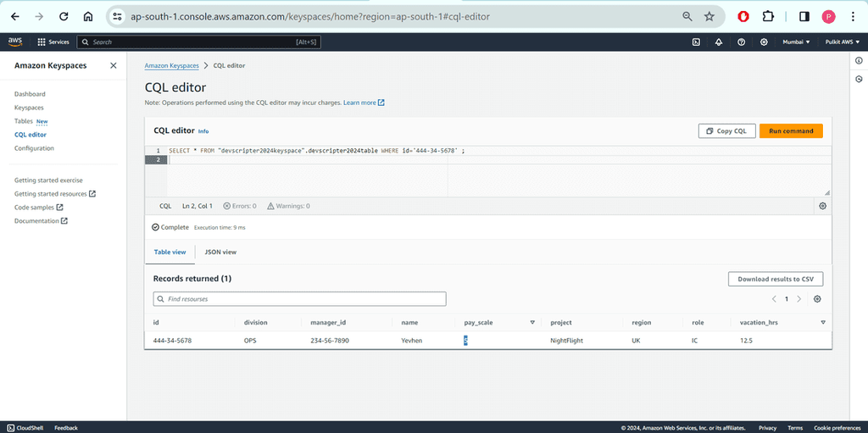This screenshot has width=868, height=433.
Task: Open browser extensions puzzle icon
Action: [768, 17]
